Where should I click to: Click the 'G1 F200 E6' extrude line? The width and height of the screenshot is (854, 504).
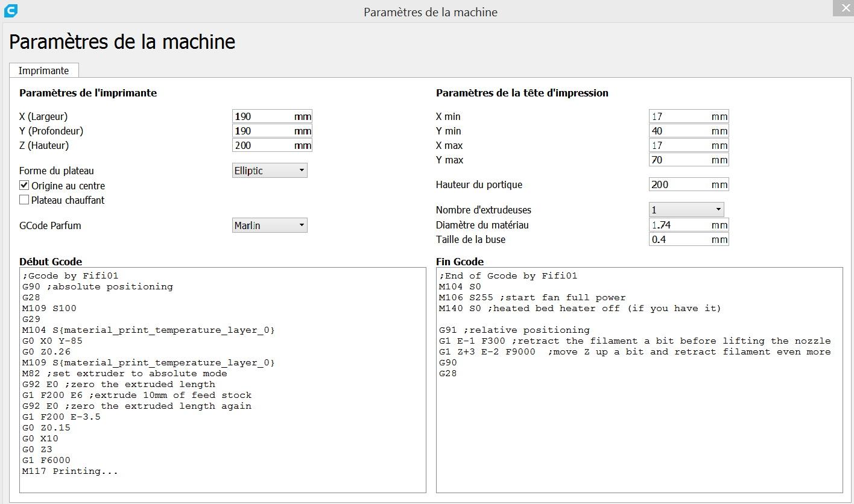(x=137, y=395)
